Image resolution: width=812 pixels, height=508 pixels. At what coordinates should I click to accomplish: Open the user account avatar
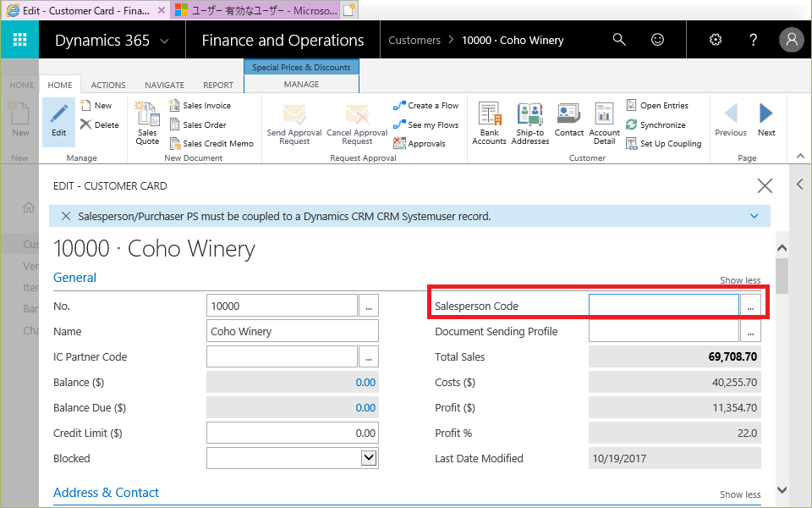click(x=792, y=40)
